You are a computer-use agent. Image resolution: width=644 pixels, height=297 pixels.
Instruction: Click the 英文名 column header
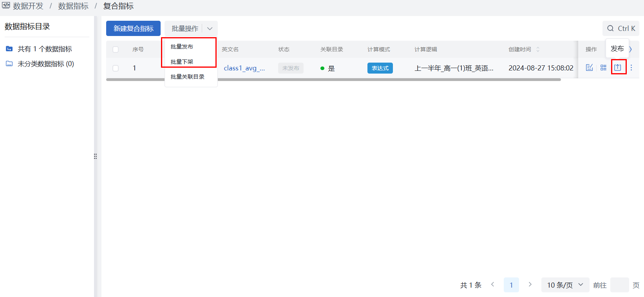[230, 49]
